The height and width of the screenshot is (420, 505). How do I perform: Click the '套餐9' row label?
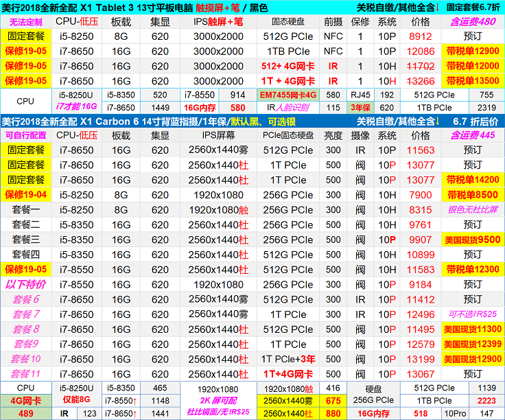(x=26, y=344)
